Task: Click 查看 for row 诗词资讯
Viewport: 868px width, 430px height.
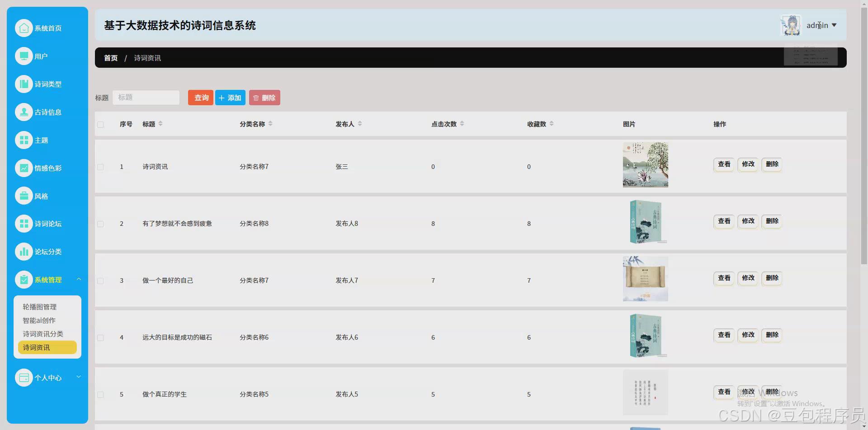Action: pos(724,164)
